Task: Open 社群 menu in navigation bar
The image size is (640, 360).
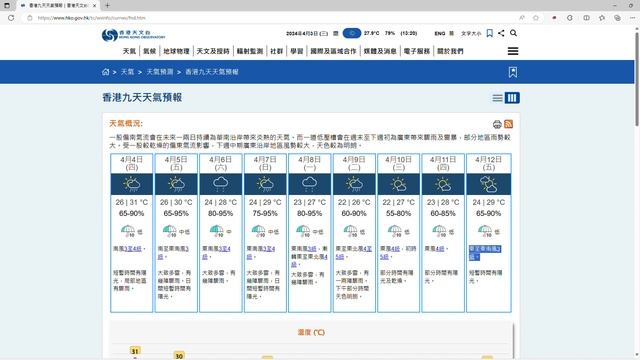Action: point(276,51)
